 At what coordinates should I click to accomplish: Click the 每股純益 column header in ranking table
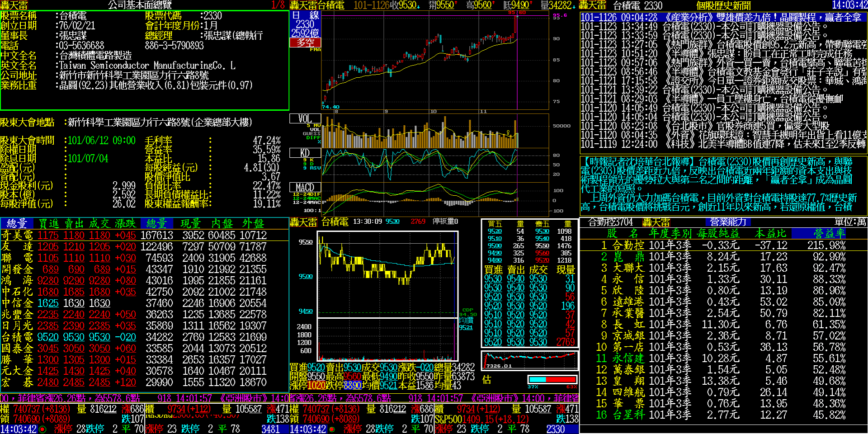tap(718, 233)
